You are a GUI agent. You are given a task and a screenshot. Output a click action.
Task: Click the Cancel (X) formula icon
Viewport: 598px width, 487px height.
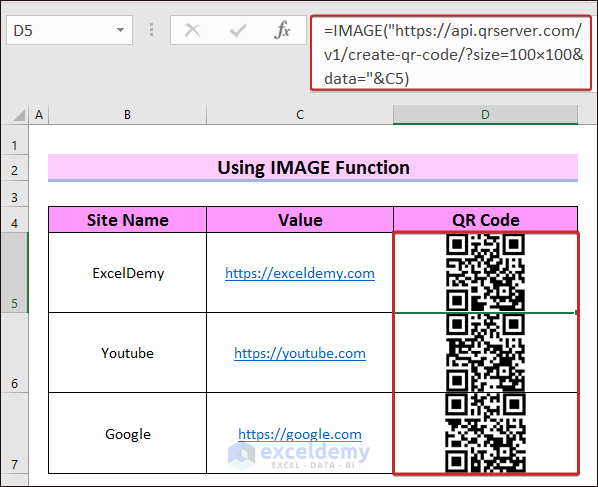[x=193, y=30]
